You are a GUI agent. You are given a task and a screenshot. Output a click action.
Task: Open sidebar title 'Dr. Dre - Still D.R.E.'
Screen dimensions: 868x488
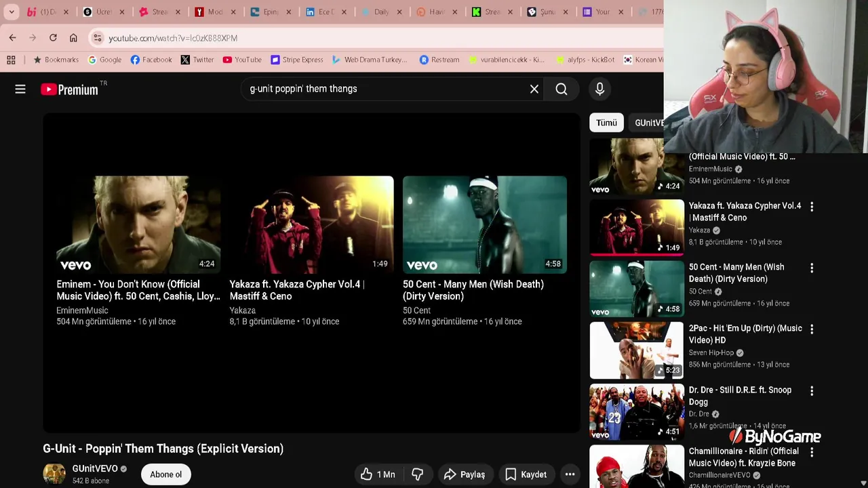[740, 396]
